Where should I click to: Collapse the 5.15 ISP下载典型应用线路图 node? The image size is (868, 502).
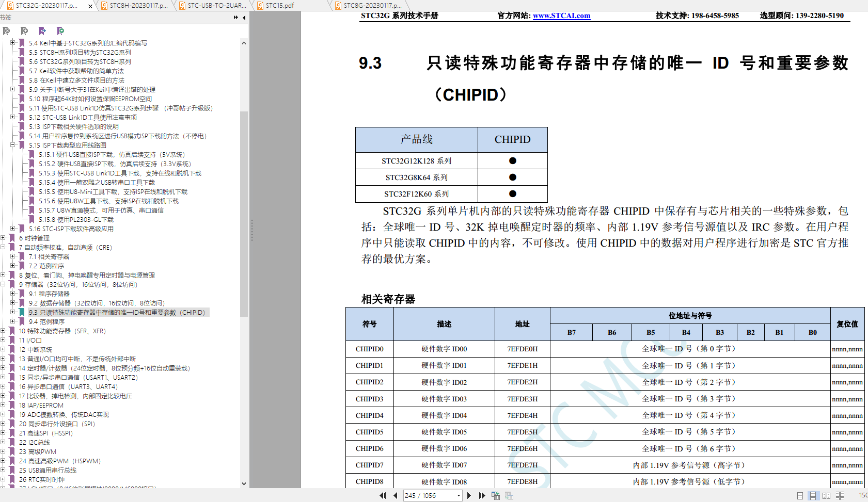point(13,145)
